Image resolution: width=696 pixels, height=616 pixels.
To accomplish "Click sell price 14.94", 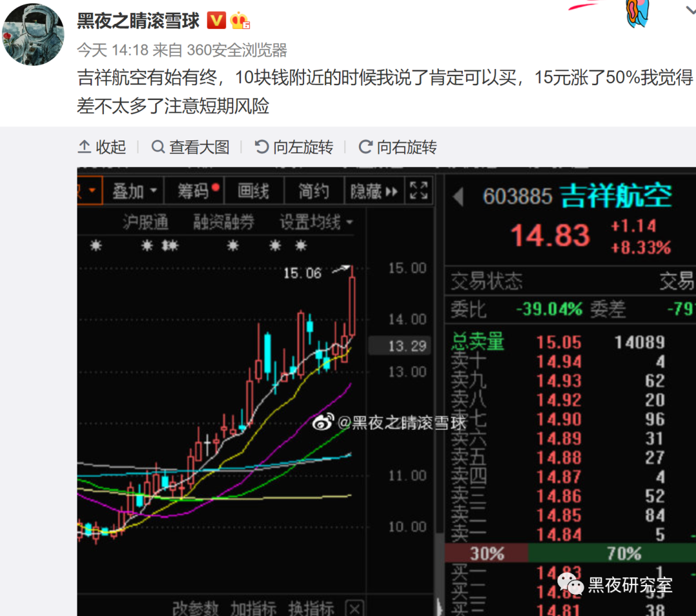I will 559,361.
